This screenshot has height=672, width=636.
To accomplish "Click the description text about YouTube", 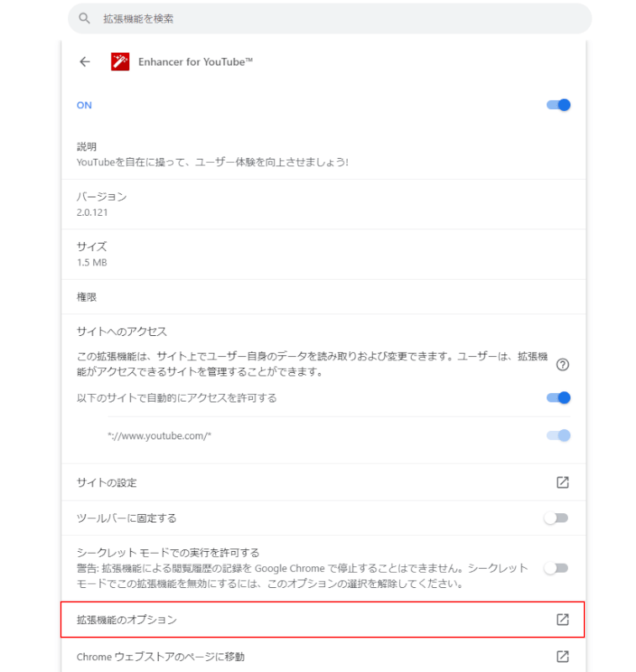I will pyautogui.click(x=213, y=162).
